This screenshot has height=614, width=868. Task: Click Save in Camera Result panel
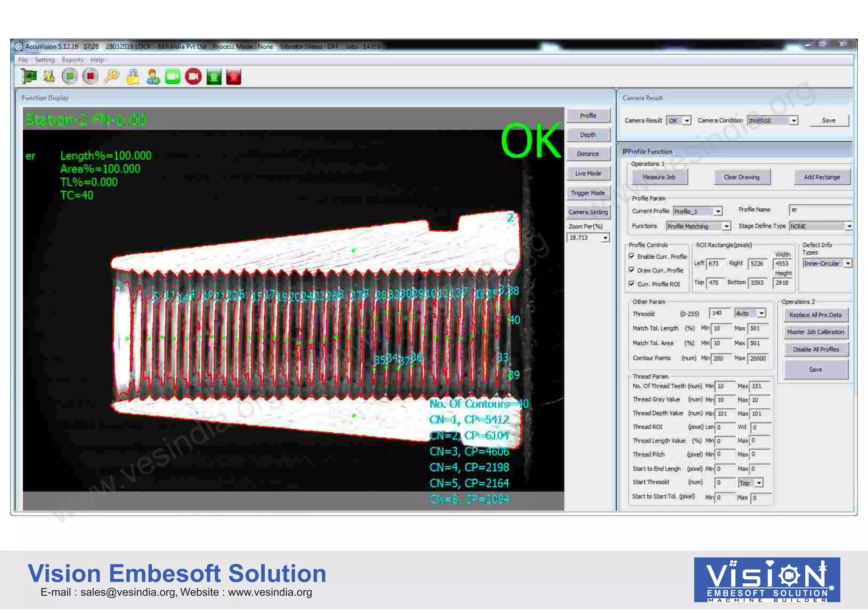[x=829, y=120]
